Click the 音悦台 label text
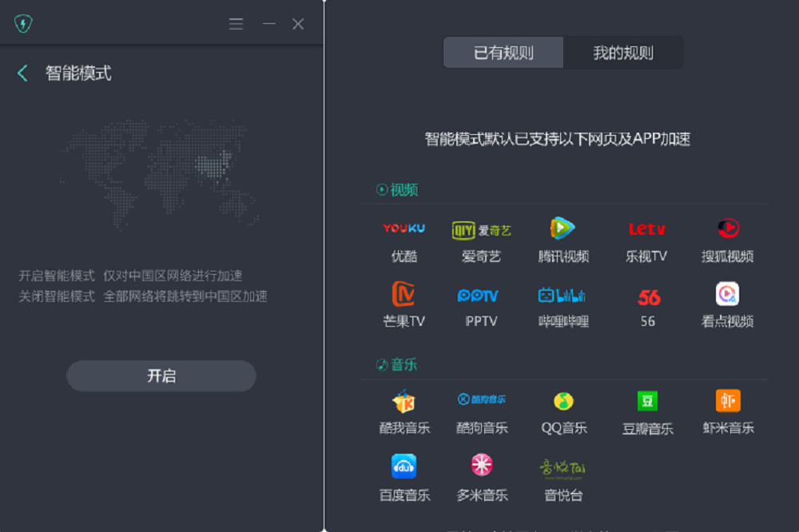This screenshot has height=532, width=799. 563,494
